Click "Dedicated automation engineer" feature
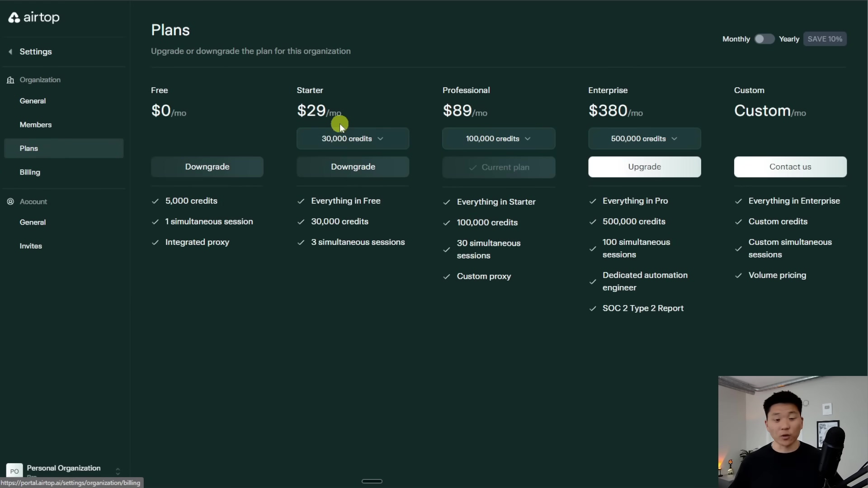Viewport: 868px width, 488px height. (645, 282)
